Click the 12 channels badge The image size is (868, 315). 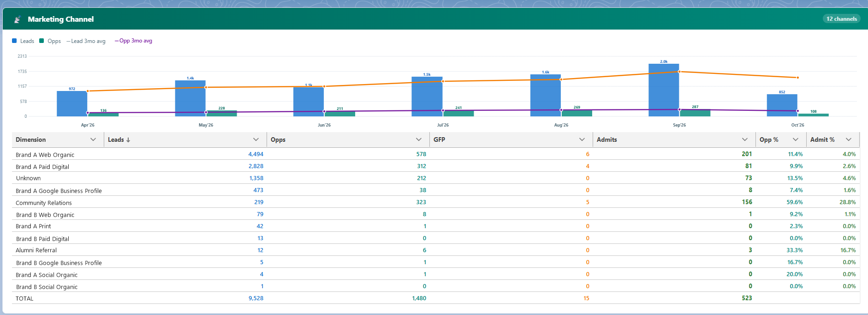click(841, 19)
